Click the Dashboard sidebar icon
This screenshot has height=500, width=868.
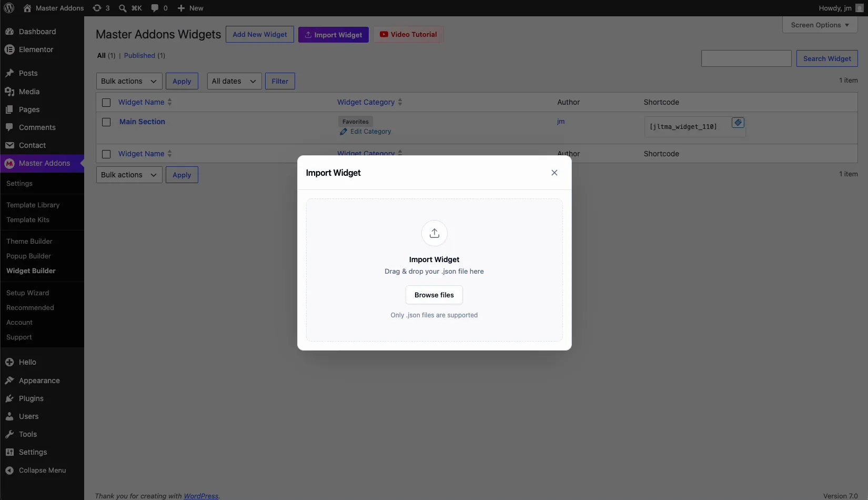9,32
